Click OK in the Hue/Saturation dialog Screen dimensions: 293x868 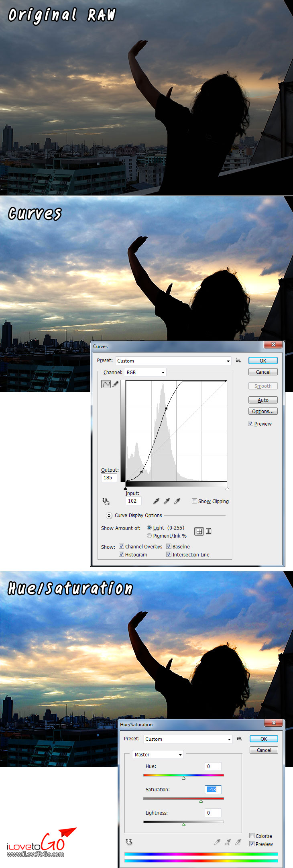(x=264, y=739)
